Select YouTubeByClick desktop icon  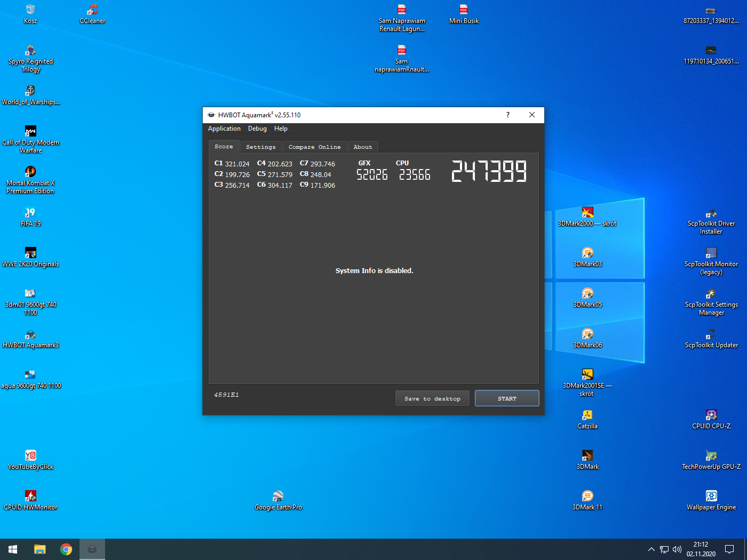click(x=30, y=460)
